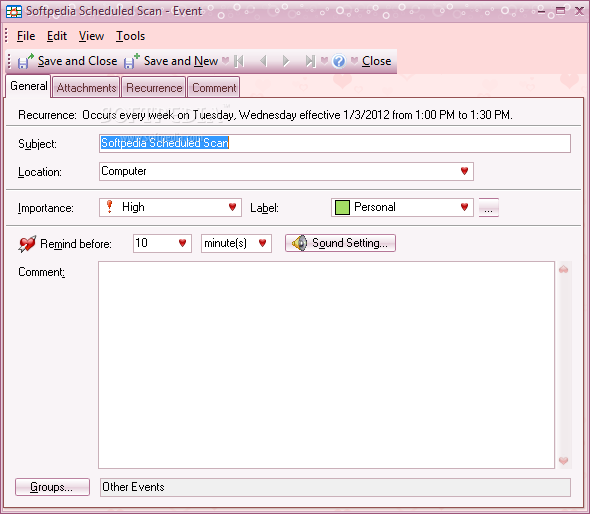Open the Groups dialog

click(52, 487)
